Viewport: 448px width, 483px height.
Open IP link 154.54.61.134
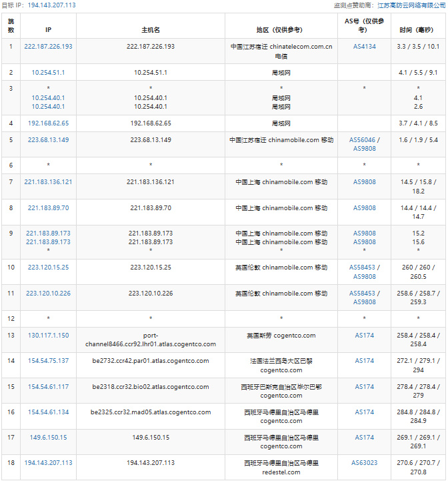(x=49, y=412)
